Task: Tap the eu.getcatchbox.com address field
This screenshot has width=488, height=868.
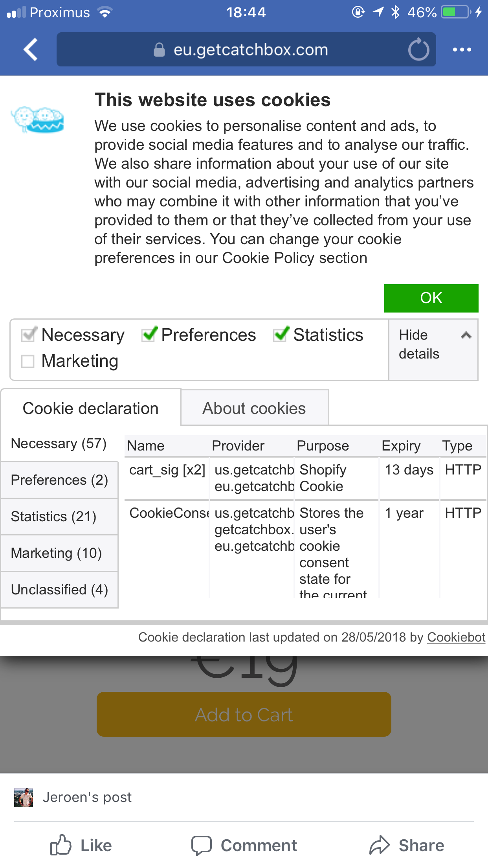Action: tap(250, 50)
